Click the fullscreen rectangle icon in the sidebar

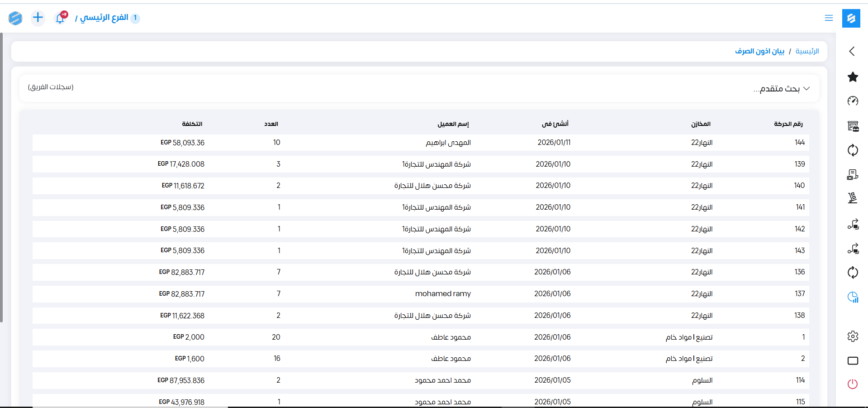[853, 360]
